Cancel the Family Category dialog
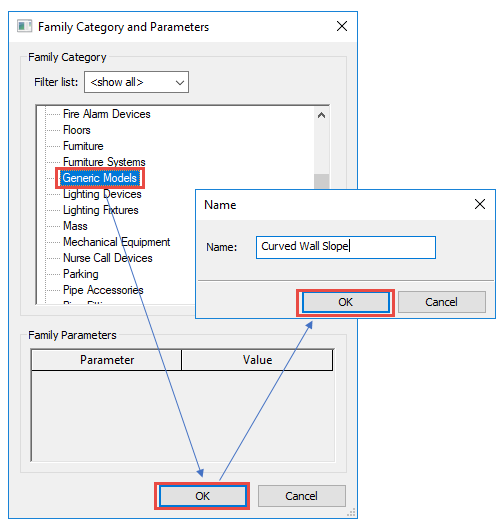The width and height of the screenshot is (502, 525). (301, 496)
